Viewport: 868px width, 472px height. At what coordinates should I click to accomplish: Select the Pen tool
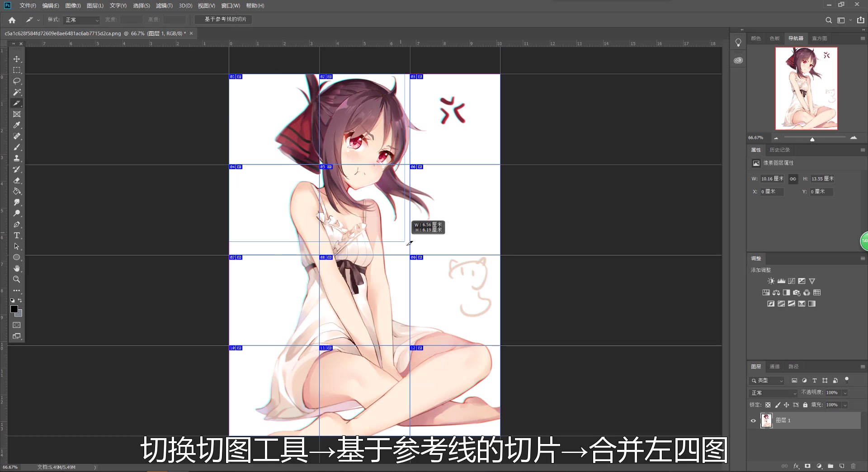coord(17,224)
